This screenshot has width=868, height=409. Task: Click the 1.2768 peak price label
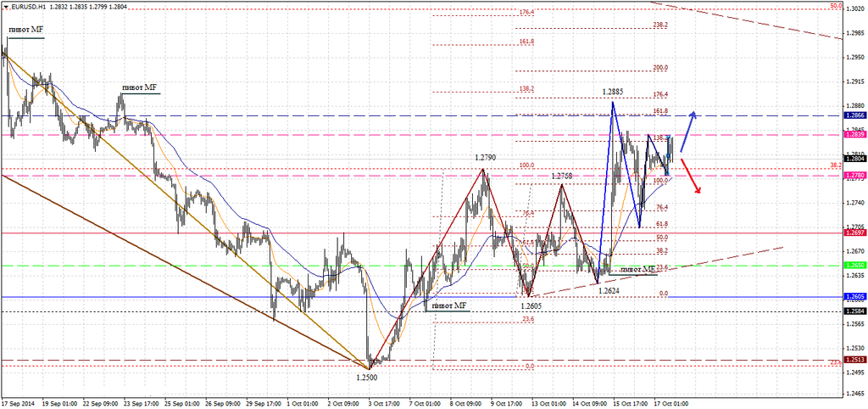561,176
